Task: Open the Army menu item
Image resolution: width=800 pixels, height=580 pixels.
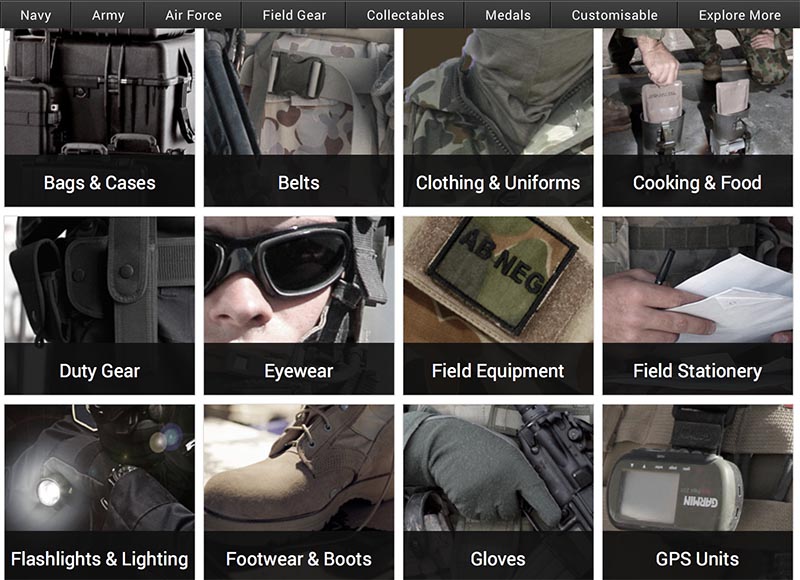Action: (108, 15)
